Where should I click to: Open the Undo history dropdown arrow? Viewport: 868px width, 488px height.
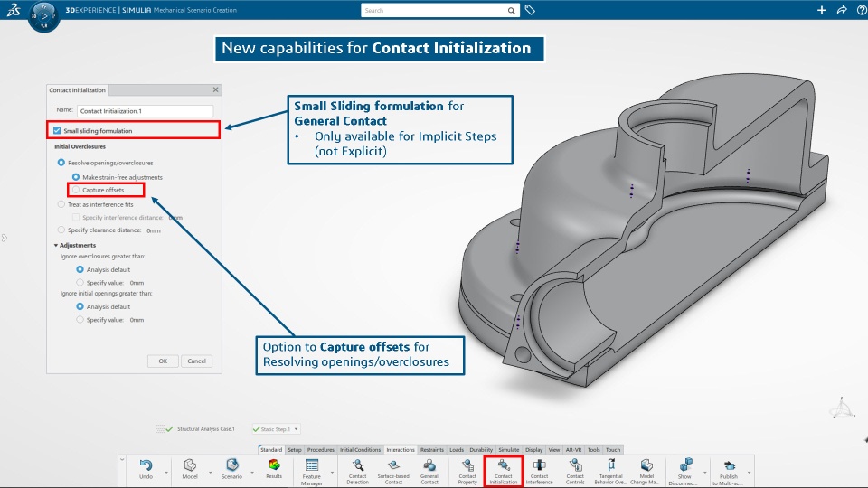click(166, 473)
